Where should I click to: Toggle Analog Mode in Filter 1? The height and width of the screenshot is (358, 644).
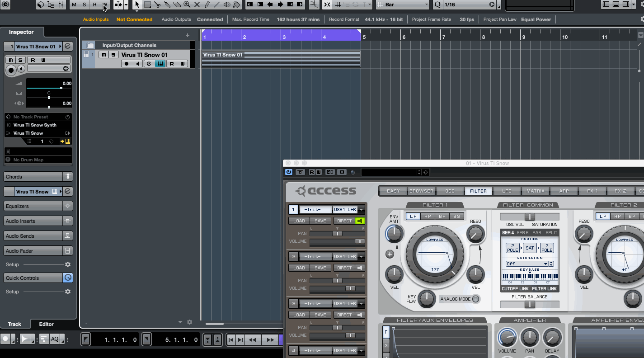point(475,299)
